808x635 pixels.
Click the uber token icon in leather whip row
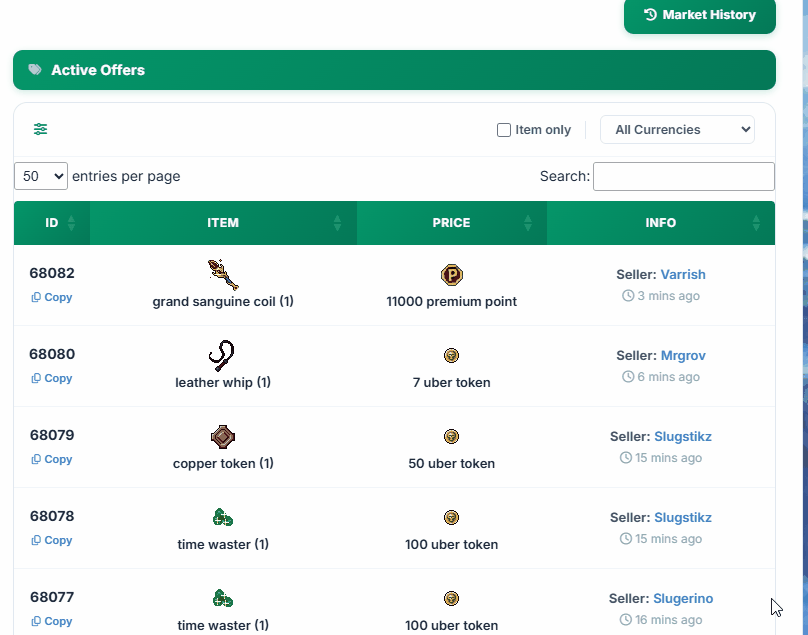click(451, 356)
